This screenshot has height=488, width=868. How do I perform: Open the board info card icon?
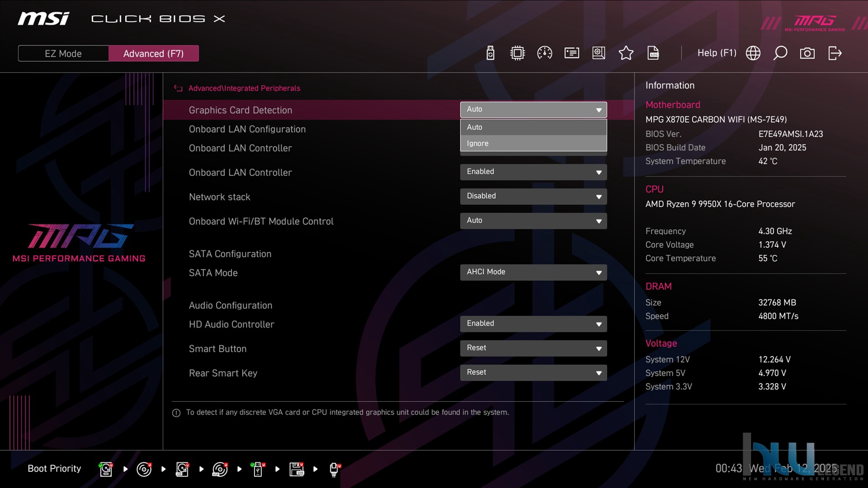click(572, 53)
